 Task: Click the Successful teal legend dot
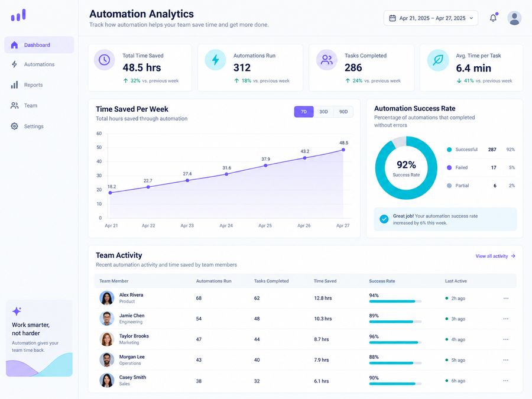(449, 150)
